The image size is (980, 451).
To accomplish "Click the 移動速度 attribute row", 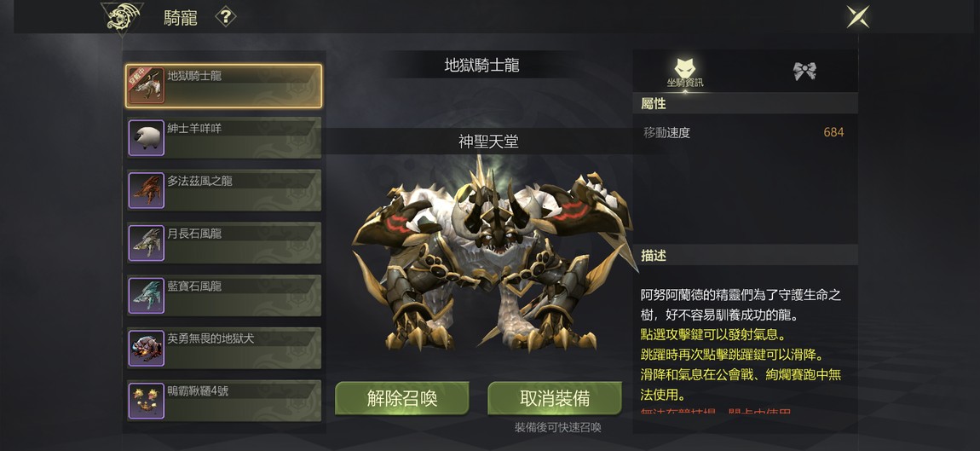I will [x=745, y=133].
